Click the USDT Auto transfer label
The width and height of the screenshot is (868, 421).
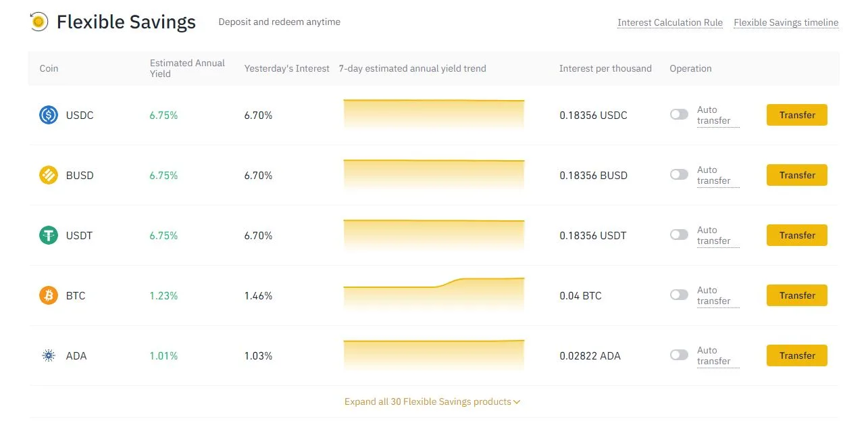click(x=713, y=235)
